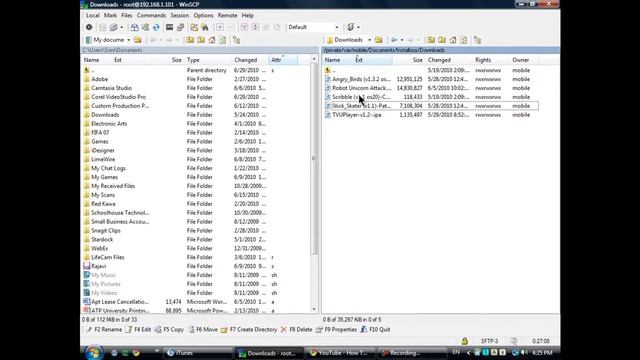Go to root directory in remote panel toolbar

(x=442, y=40)
